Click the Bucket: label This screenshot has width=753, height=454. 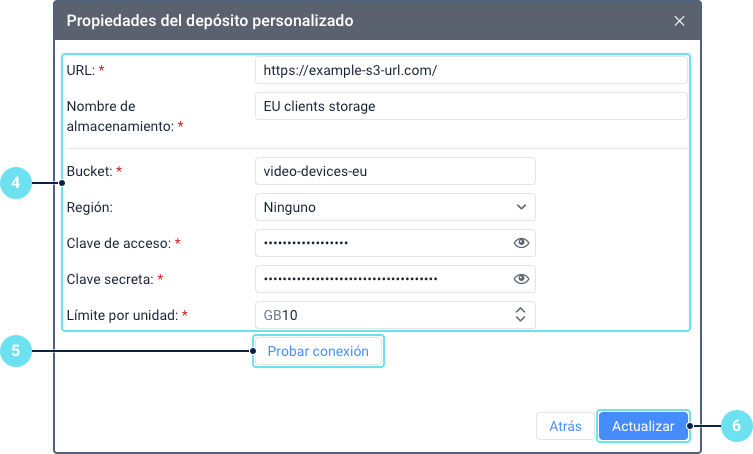[x=89, y=171]
